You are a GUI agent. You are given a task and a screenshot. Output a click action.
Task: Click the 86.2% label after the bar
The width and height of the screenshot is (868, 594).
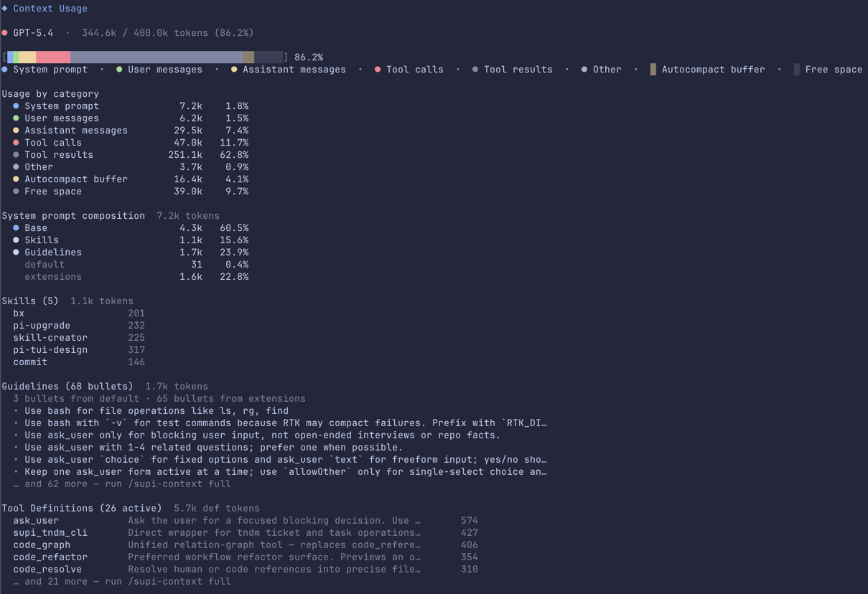coord(309,57)
